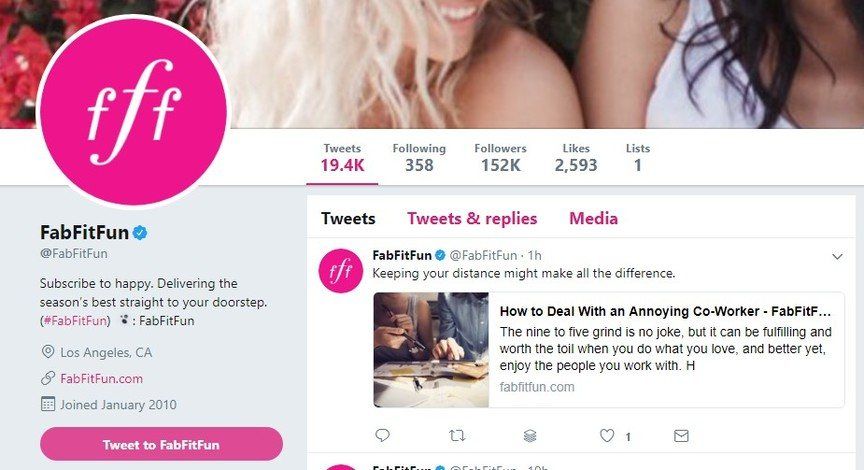Select the Tweets timeline tab
The height and width of the screenshot is (470, 864).
pos(348,219)
